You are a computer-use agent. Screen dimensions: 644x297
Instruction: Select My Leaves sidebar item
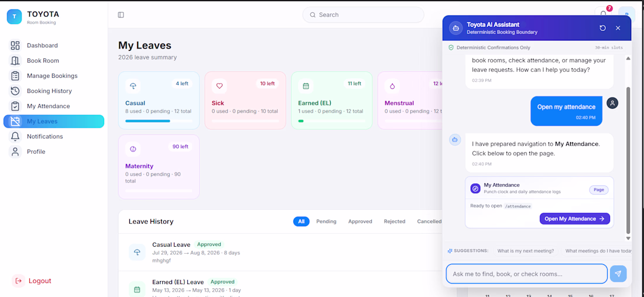(54, 122)
